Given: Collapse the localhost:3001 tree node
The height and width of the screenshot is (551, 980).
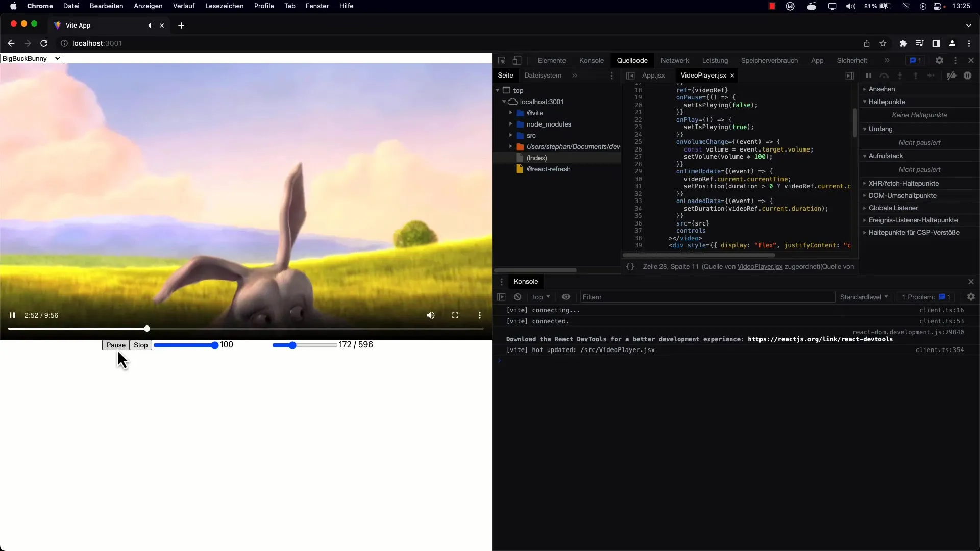Looking at the screenshot, I should point(504,102).
